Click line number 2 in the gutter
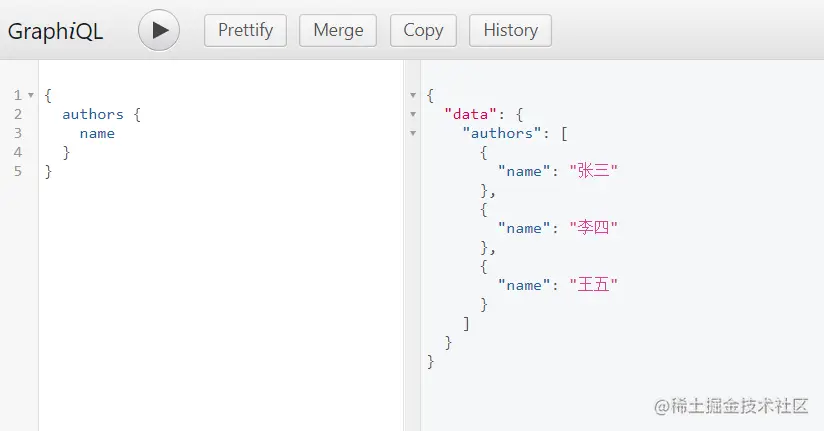 [18, 114]
